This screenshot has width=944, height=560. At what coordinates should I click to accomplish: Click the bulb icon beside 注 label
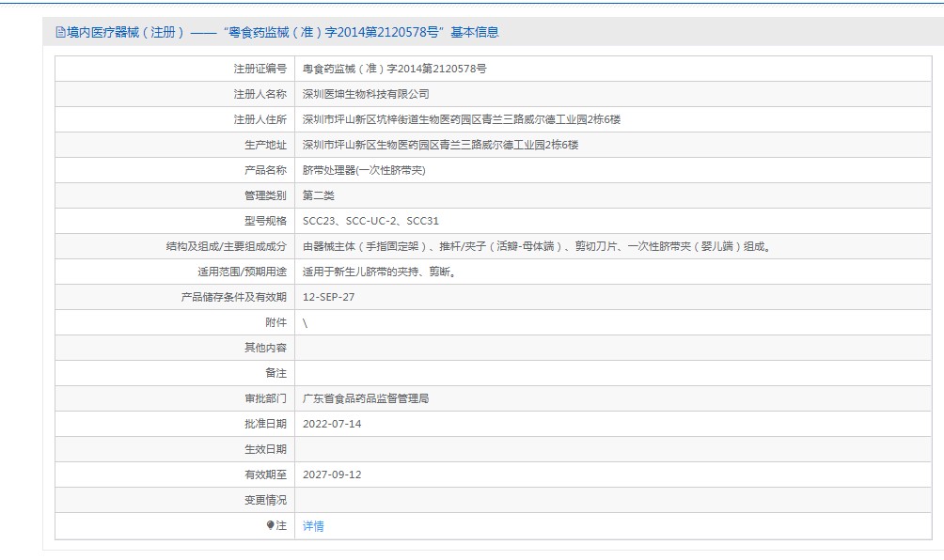[x=270, y=525]
